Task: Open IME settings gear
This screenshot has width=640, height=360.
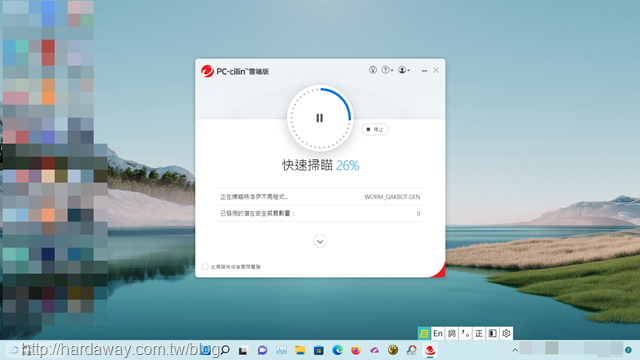Action: [506, 333]
